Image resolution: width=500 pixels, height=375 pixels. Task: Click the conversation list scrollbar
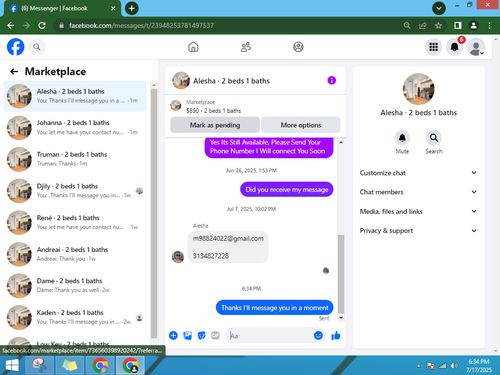coord(154,213)
